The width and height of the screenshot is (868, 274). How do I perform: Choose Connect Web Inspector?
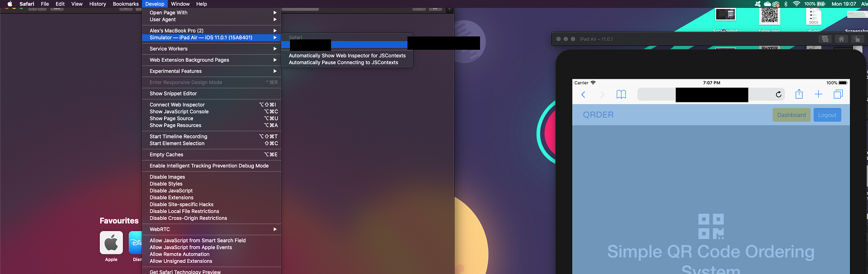click(x=211, y=105)
